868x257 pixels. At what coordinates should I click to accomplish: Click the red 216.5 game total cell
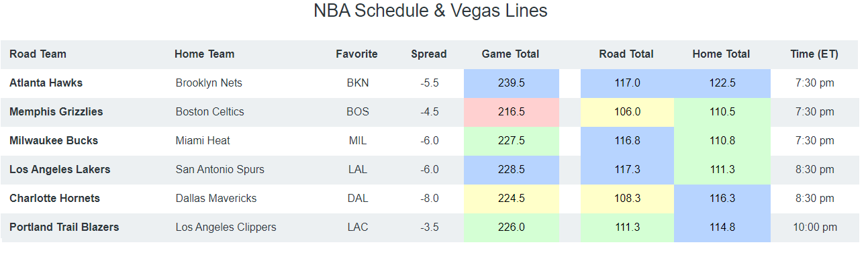click(x=512, y=112)
